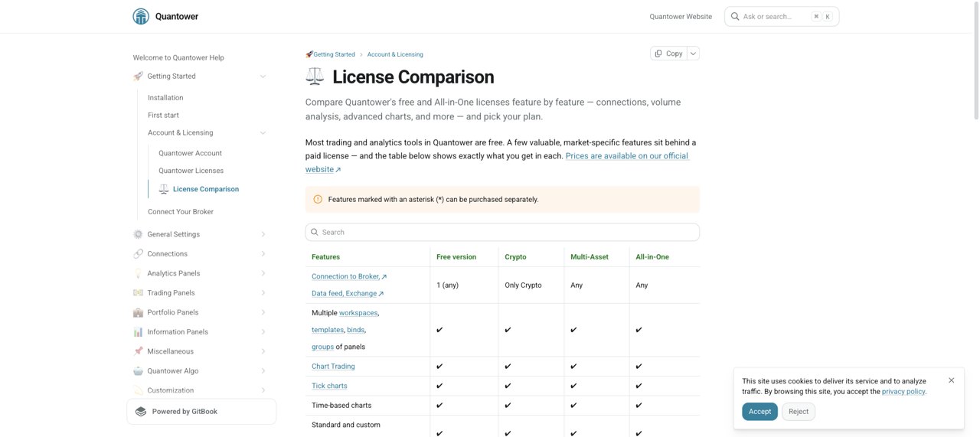Click the workspaces link

point(358,312)
